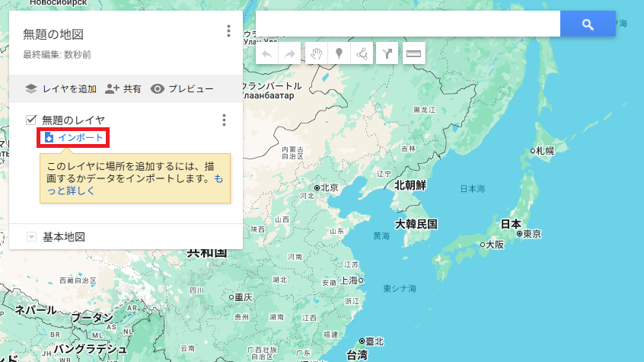Click the 東京 city label on map
This screenshot has width=644, height=362.
coord(531,234)
